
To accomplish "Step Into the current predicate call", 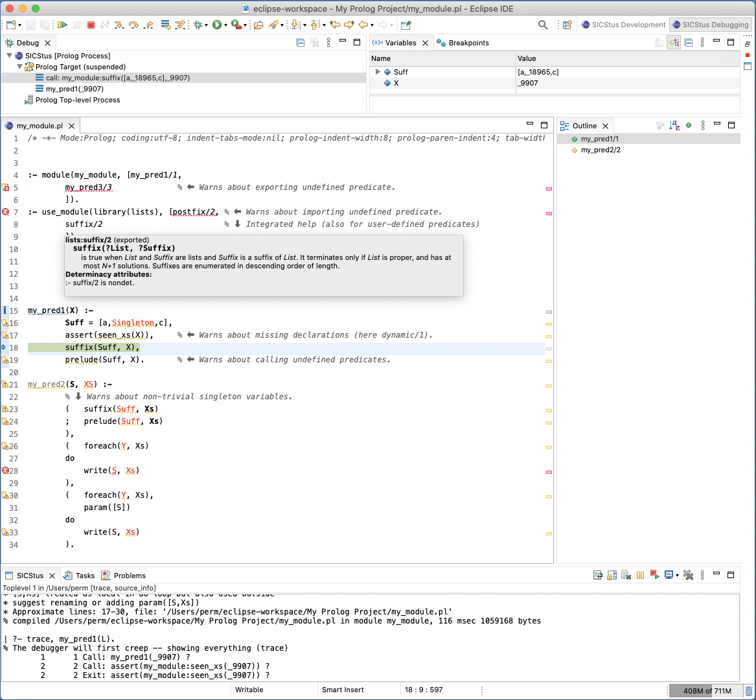I will [117, 24].
